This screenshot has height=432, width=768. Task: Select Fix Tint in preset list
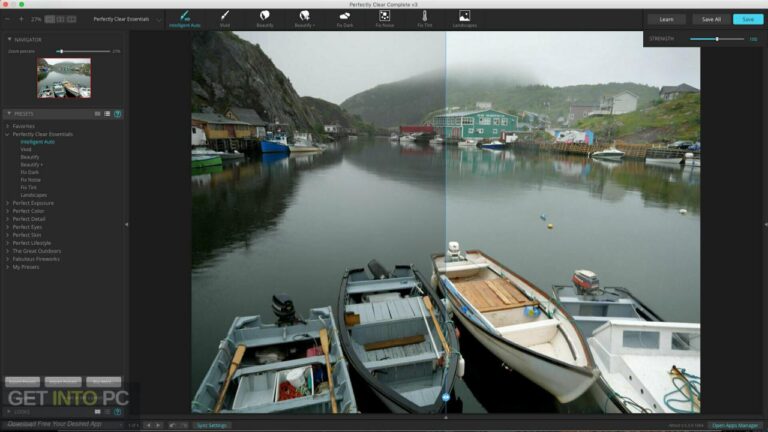(x=28, y=187)
